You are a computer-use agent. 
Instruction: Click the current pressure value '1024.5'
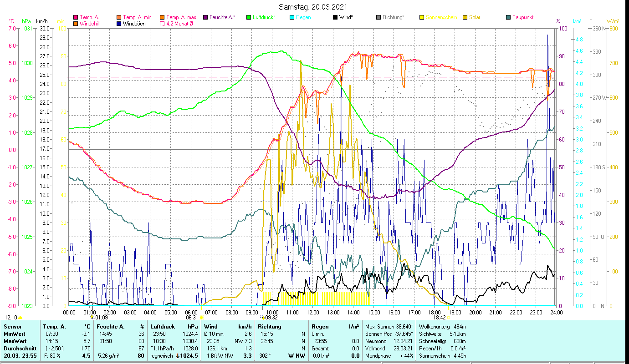click(189, 356)
